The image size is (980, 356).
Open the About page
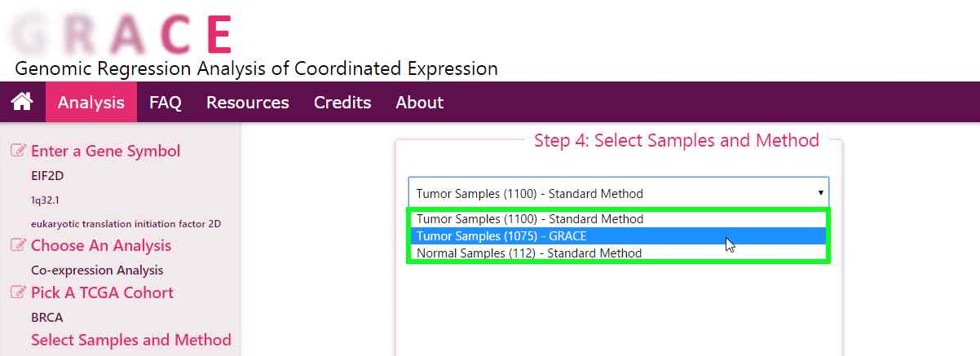point(419,102)
